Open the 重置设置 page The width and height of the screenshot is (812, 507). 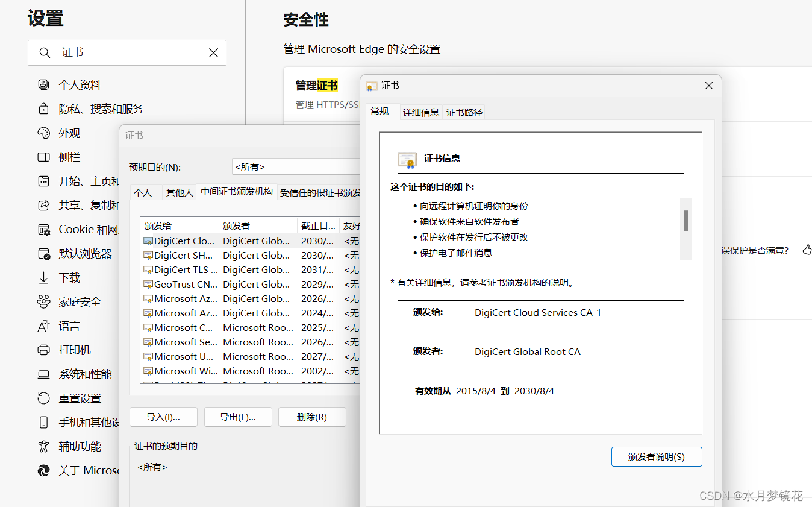click(80, 398)
